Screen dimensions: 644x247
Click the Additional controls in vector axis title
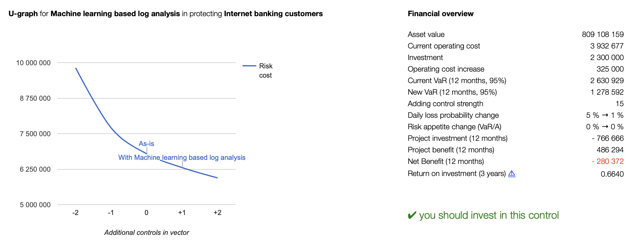pos(147,233)
